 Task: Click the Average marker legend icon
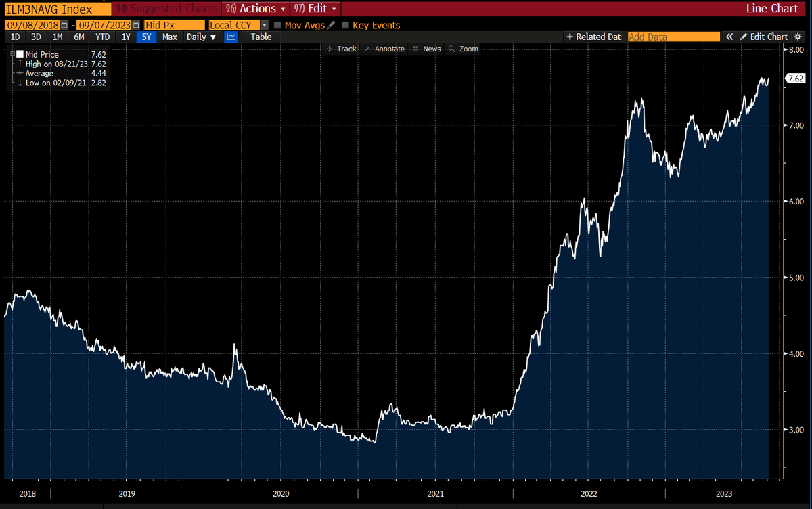pyautogui.click(x=20, y=73)
